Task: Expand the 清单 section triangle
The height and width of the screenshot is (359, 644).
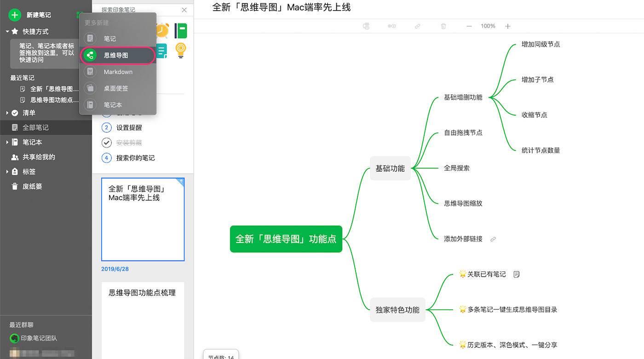Action: click(7, 113)
